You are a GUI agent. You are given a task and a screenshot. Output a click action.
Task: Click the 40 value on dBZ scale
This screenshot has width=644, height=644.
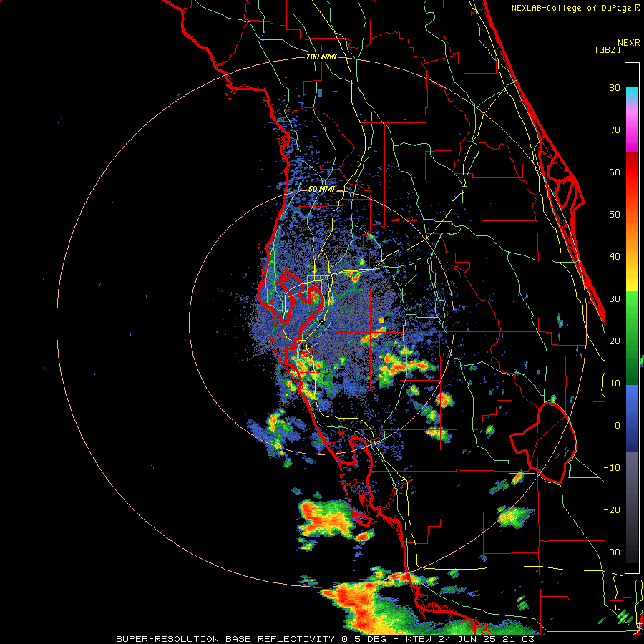coord(615,257)
